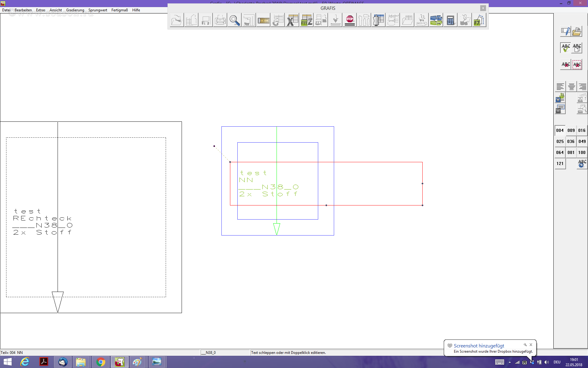Open the mannequin body measurement table
This screenshot has height=368, width=588.
(379, 20)
